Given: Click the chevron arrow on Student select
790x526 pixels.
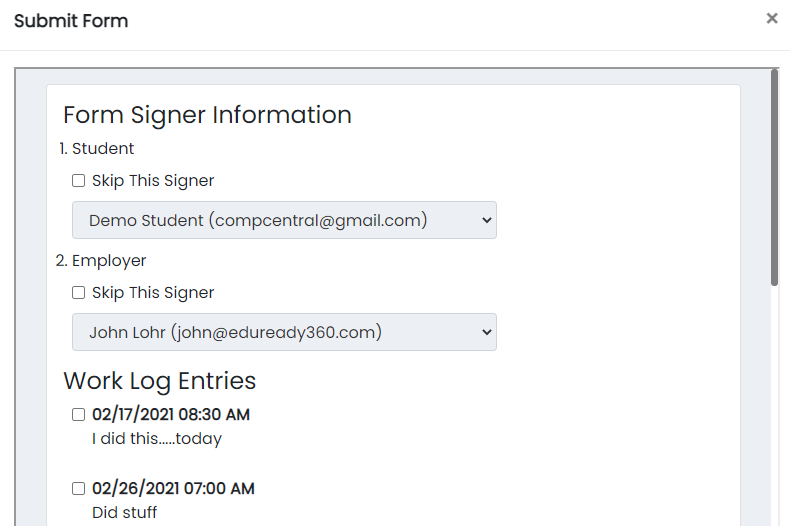Looking at the screenshot, I should click(486, 220).
